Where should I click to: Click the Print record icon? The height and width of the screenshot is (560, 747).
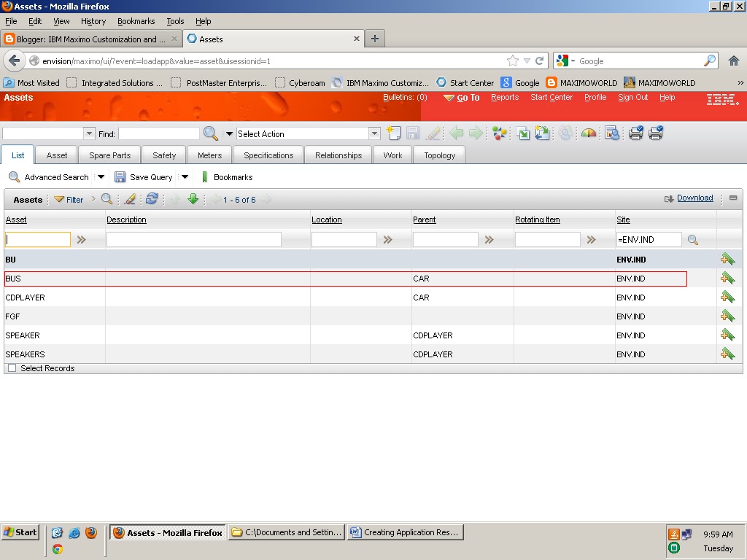[x=634, y=133]
